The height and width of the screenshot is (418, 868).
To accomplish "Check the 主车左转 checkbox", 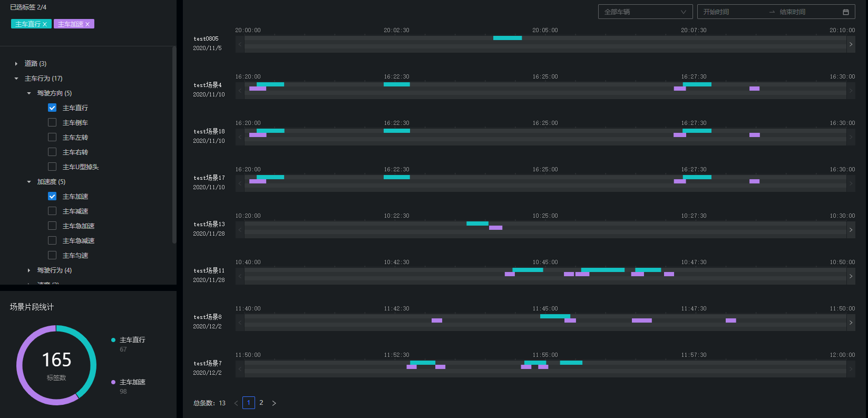I will [52, 137].
